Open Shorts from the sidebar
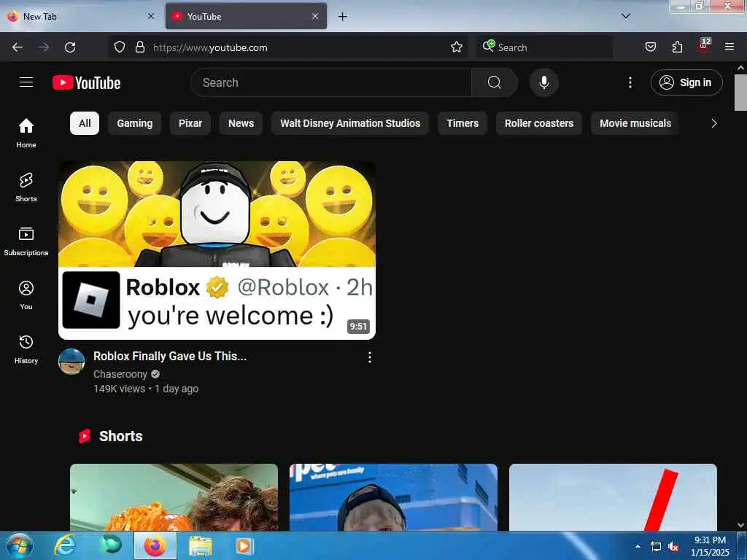The image size is (747, 560). click(26, 187)
